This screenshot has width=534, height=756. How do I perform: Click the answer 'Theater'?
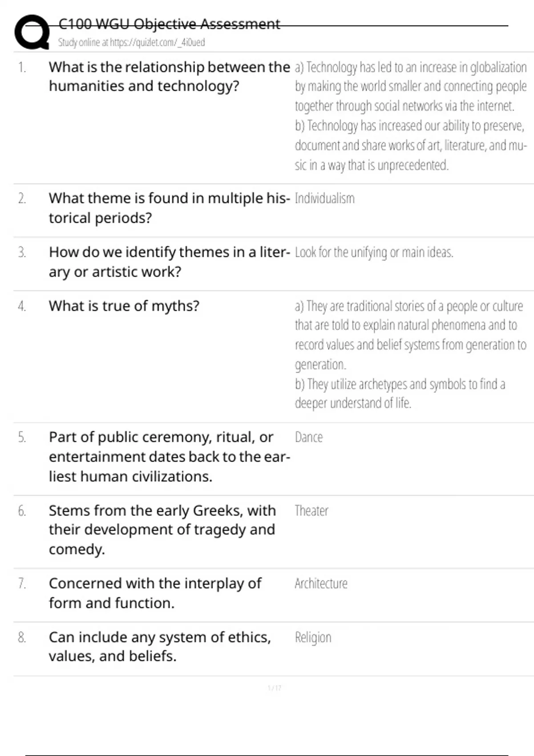(311, 511)
